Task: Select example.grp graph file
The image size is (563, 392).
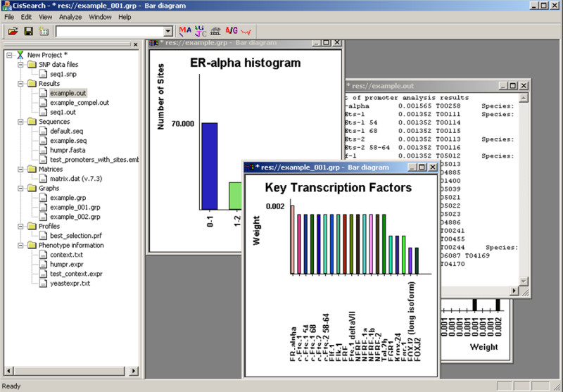Action: (68, 198)
